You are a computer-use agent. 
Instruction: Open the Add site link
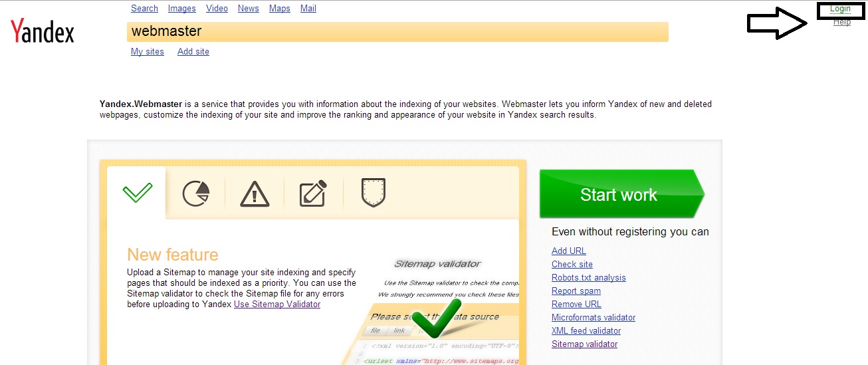[x=193, y=52]
